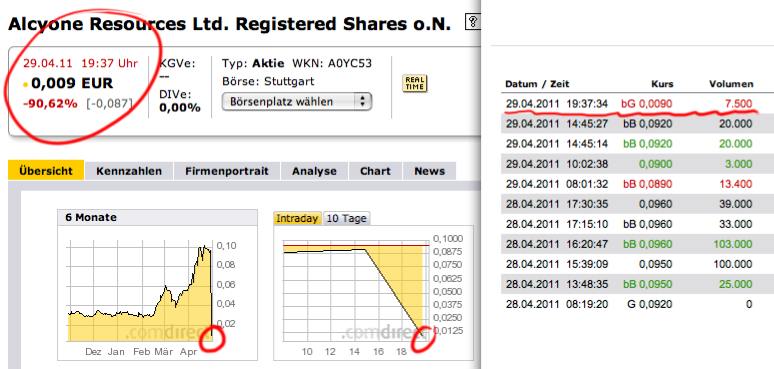This screenshot has width=774, height=369.
Task: Switch to the Übersicht tab
Action: (46, 171)
